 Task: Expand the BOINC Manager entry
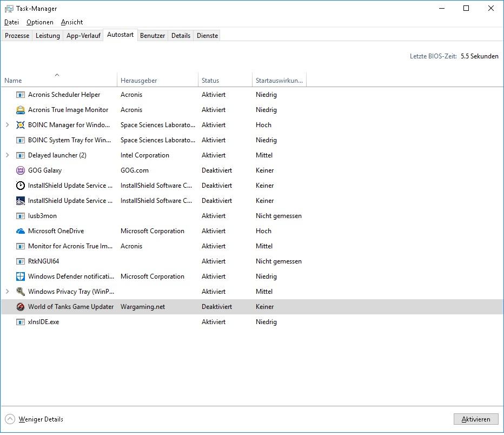(x=8, y=125)
